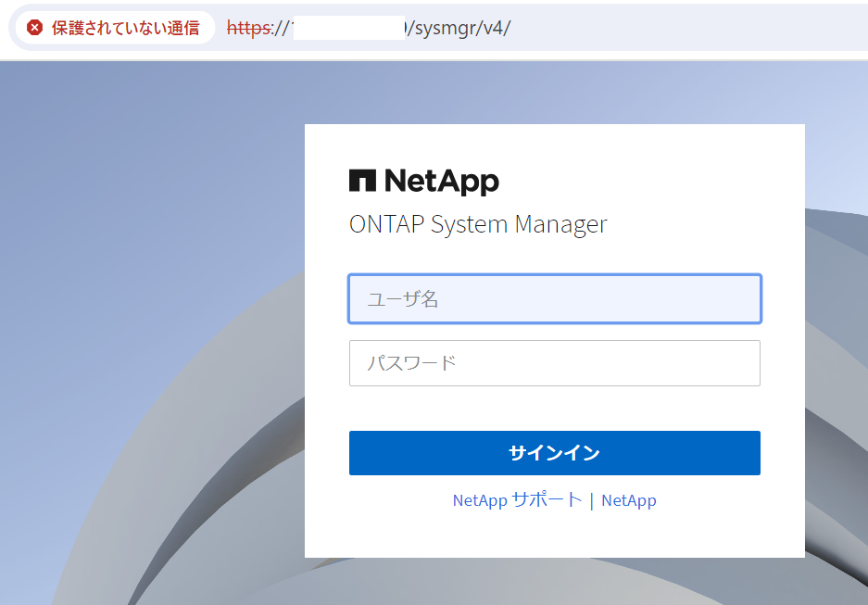The height and width of the screenshot is (605, 868).
Task: Select the URL ending in /sysmgr/v4/
Action: [454, 28]
